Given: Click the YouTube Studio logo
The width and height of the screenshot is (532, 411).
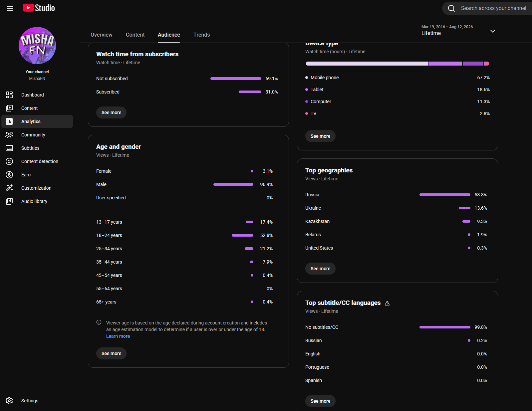Looking at the screenshot, I should [x=39, y=8].
